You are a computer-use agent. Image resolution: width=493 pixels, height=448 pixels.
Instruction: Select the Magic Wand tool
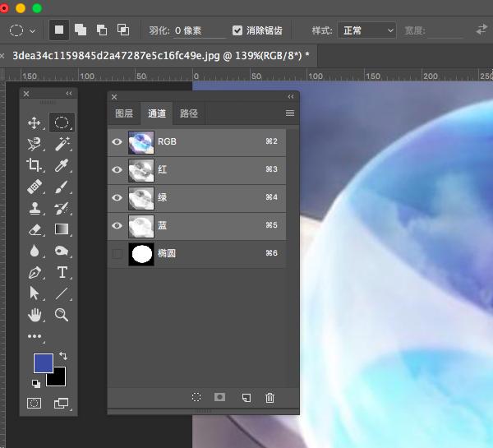[x=62, y=144]
